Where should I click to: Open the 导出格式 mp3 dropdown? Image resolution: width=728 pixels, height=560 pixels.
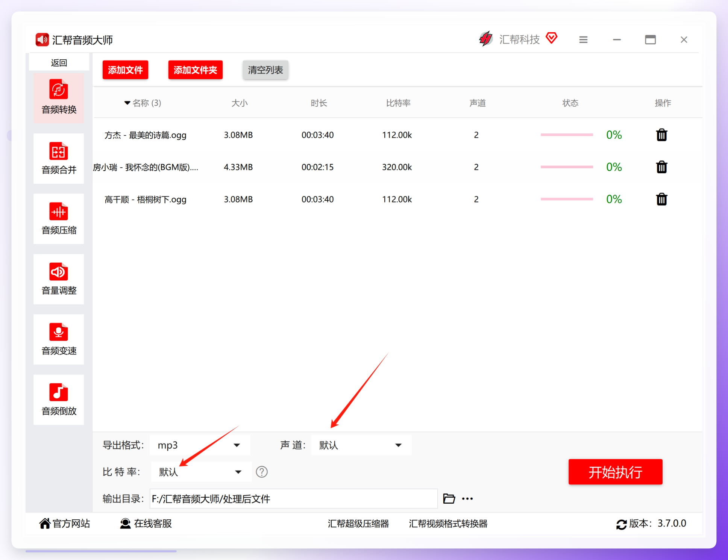point(200,445)
